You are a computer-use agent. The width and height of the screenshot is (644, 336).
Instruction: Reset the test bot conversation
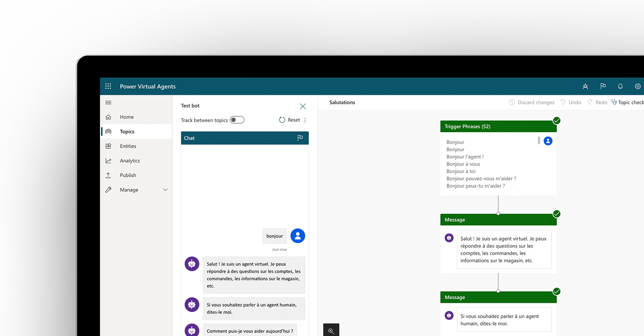click(x=289, y=120)
